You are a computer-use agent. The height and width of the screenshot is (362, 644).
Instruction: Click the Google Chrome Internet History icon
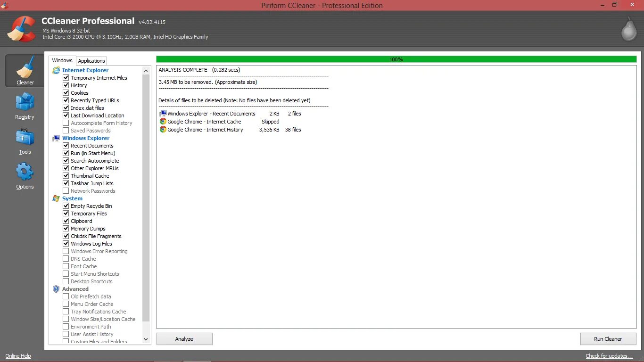(x=163, y=130)
